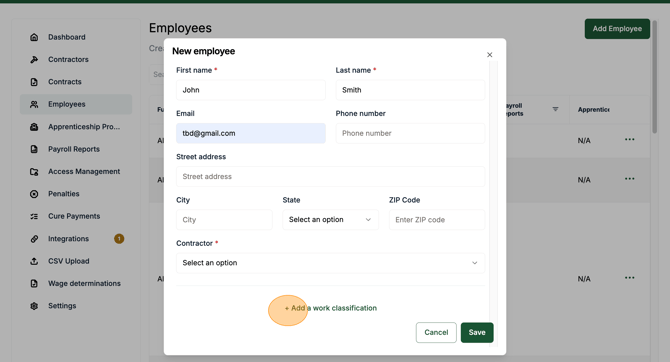Open Contractors page from sidebar
The height and width of the screenshot is (362, 670).
point(76,59)
